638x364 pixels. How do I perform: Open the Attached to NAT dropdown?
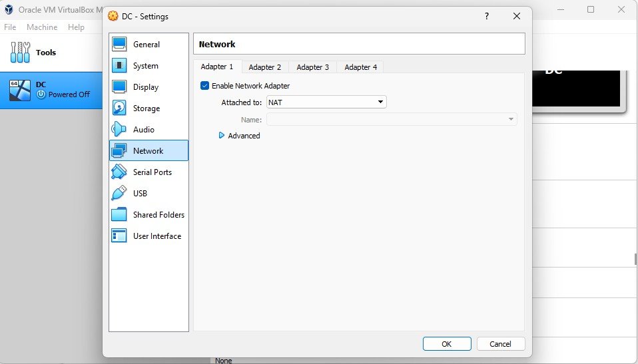326,102
